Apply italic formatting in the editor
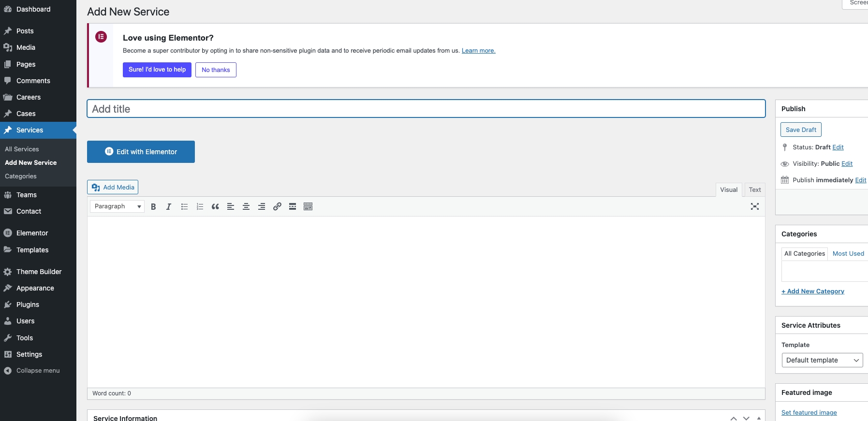This screenshot has height=421, width=868. pos(169,207)
